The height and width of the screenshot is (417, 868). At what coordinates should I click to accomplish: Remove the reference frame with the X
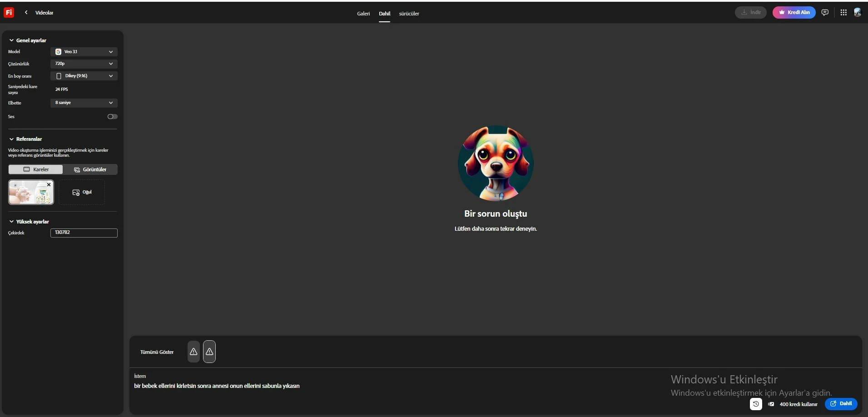coord(49,184)
